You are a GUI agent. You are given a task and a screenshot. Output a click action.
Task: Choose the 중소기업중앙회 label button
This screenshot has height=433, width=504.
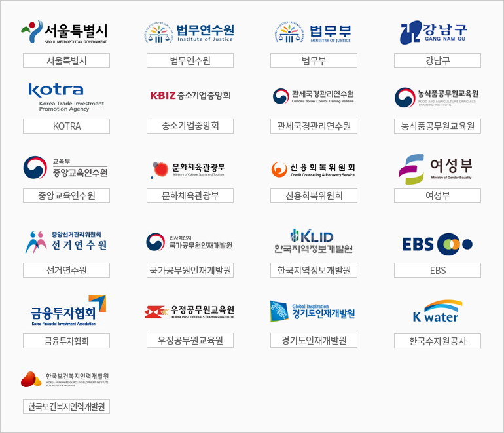click(x=190, y=126)
